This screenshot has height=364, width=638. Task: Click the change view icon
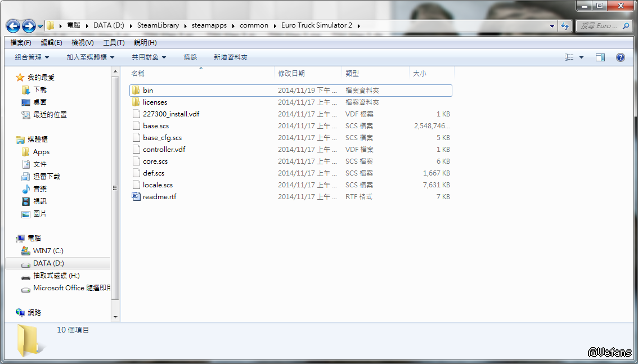(569, 57)
